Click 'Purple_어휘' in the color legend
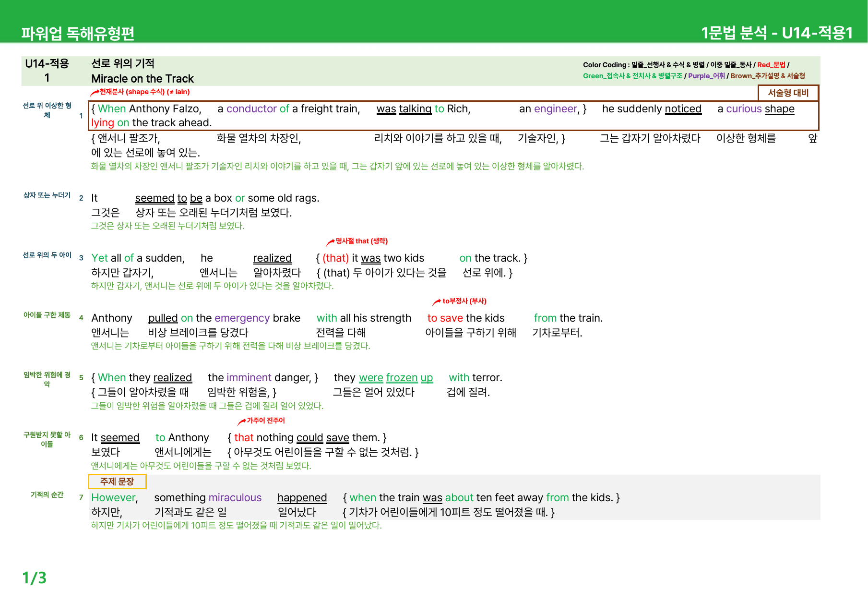 tap(706, 76)
